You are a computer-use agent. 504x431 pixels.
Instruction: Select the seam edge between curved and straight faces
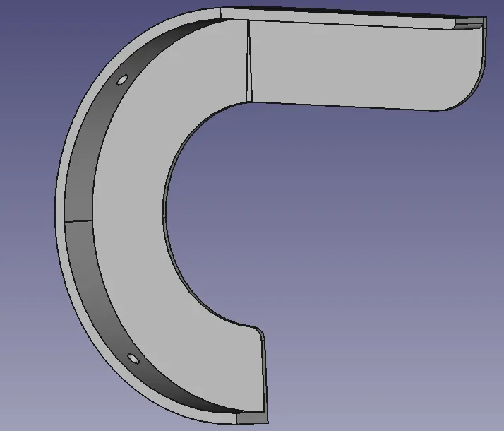(x=248, y=61)
